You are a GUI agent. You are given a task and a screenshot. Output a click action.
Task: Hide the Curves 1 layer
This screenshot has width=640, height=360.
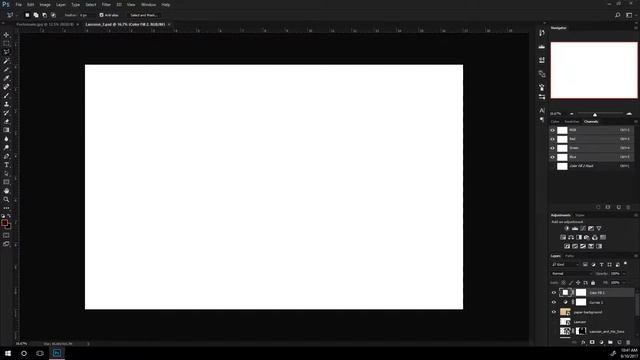(554, 302)
